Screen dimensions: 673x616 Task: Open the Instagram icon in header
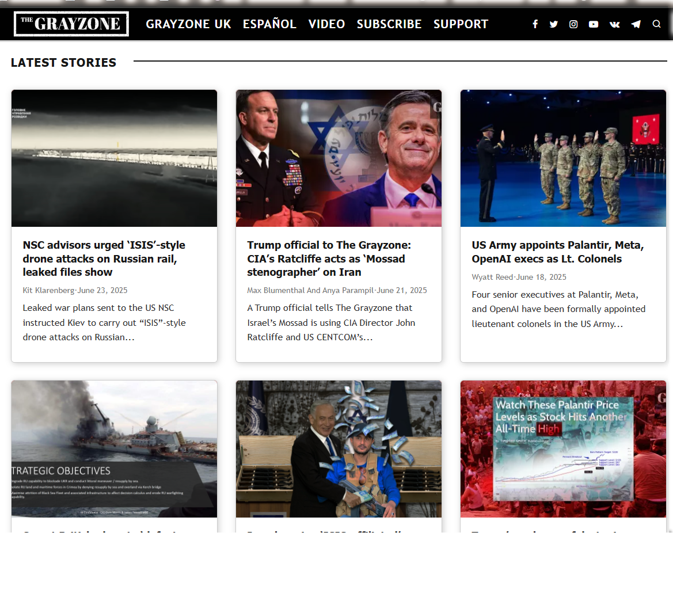click(573, 24)
